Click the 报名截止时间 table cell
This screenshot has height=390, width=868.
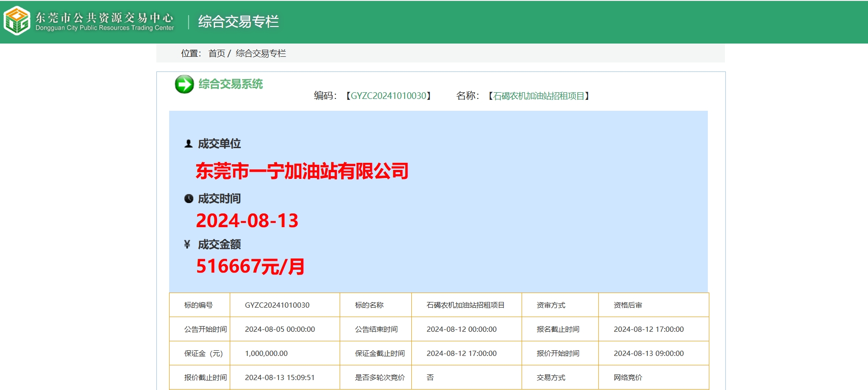[560, 329]
